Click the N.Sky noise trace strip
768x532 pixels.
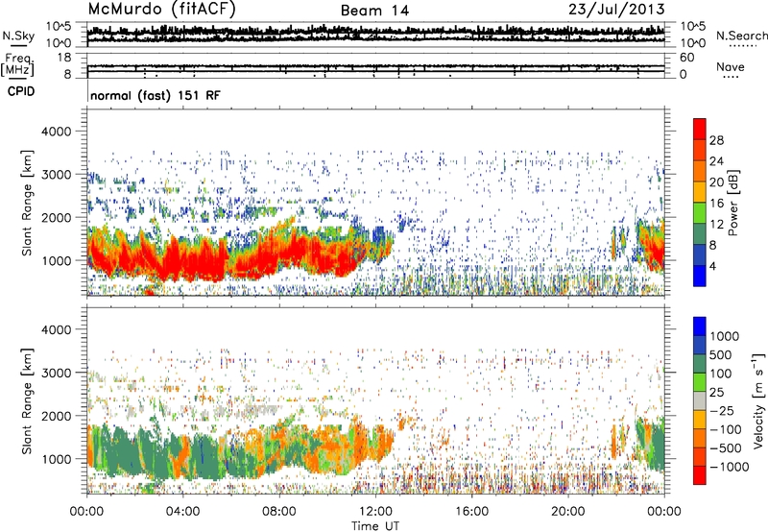(x=375, y=34)
